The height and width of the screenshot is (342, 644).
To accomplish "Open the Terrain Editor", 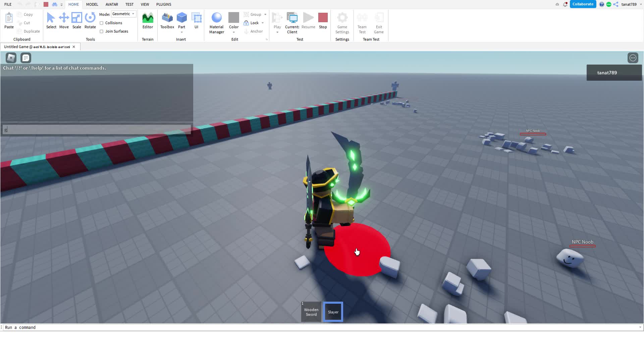I will 148,20.
